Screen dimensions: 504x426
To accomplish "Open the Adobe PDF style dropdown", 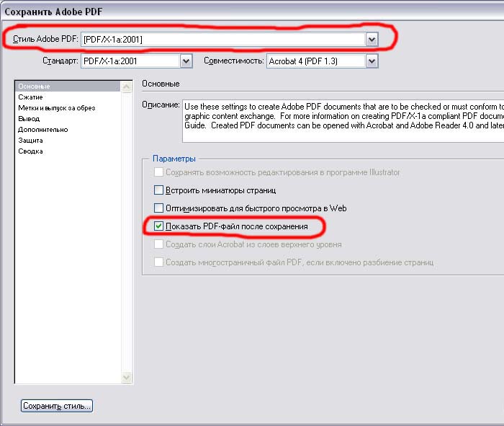I will tap(372, 40).
